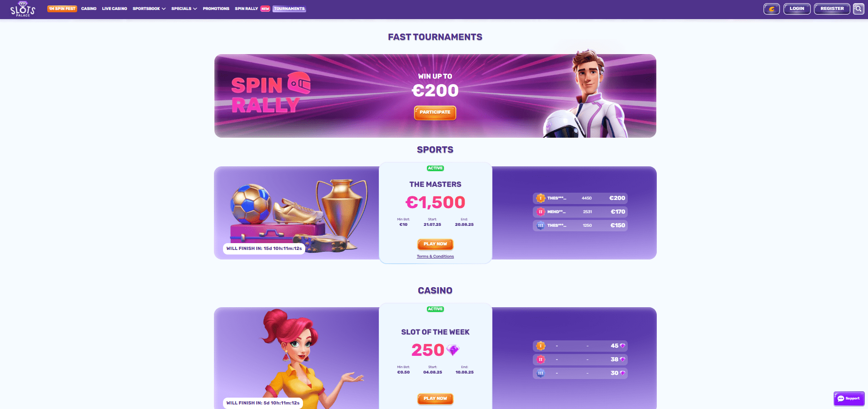Select the Tournaments tab in navigation
This screenshot has width=868, height=409.
(289, 9)
